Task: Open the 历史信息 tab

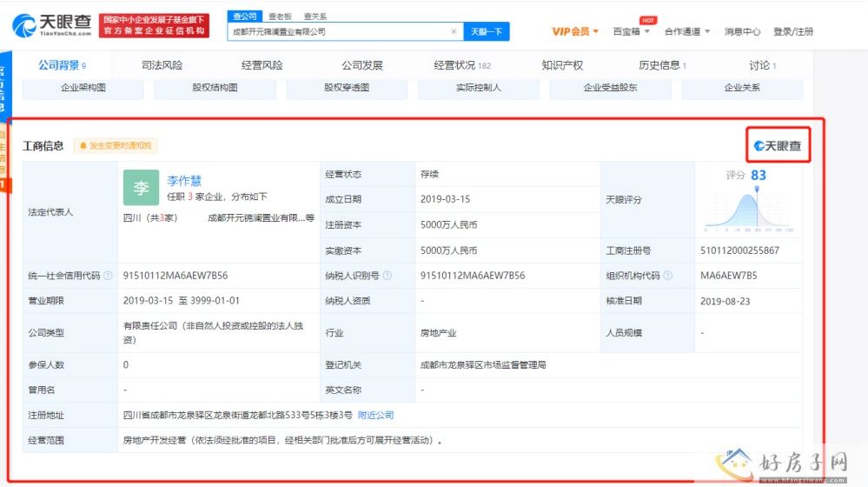Action: pos(662,65)
